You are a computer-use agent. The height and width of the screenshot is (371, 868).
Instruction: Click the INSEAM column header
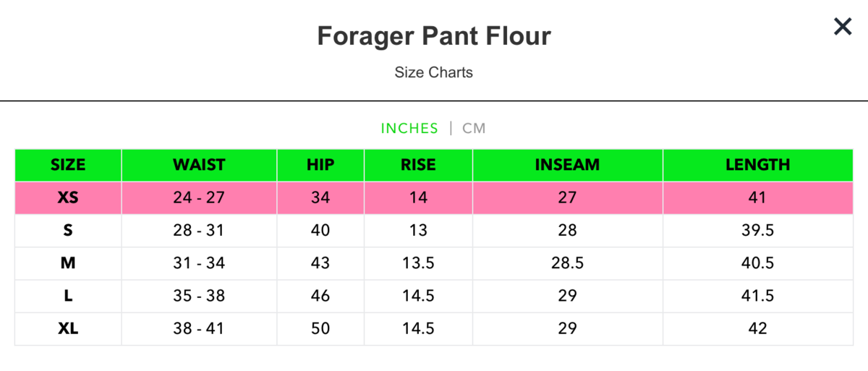(567, 165)
